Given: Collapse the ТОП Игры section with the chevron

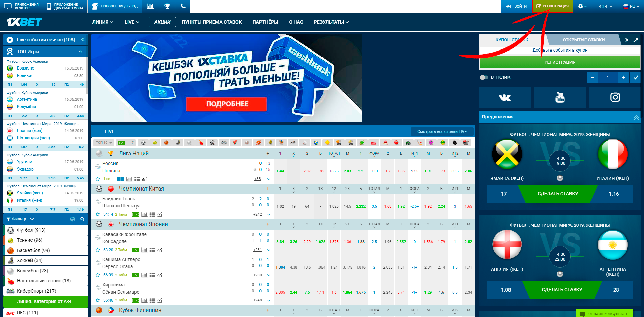Looking at the screenshot, I should [x=80, y=52].
